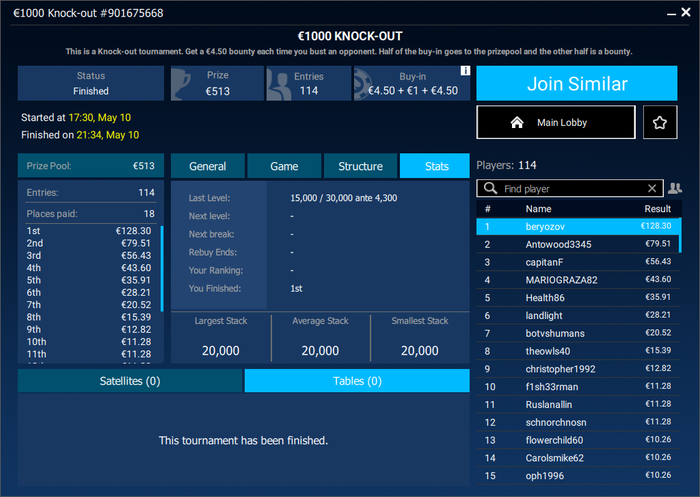700x497 pixels.
Task: Click the Started at 17:30, May 10 text
Action: (76, 117)
